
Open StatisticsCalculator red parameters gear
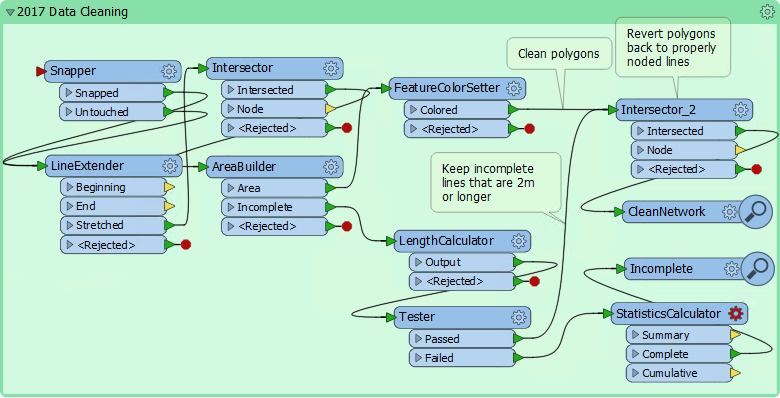735,313
